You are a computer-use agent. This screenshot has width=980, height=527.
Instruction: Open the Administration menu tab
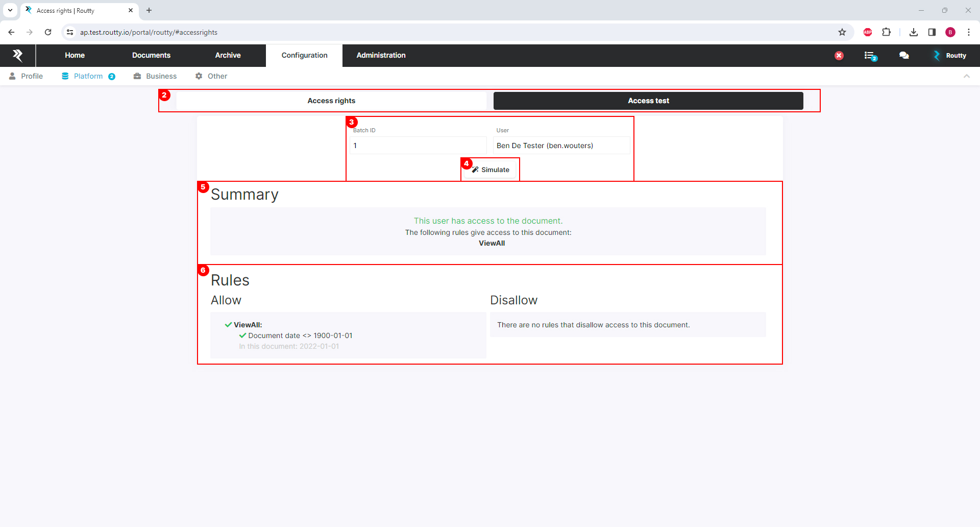[x=381, y=55]
